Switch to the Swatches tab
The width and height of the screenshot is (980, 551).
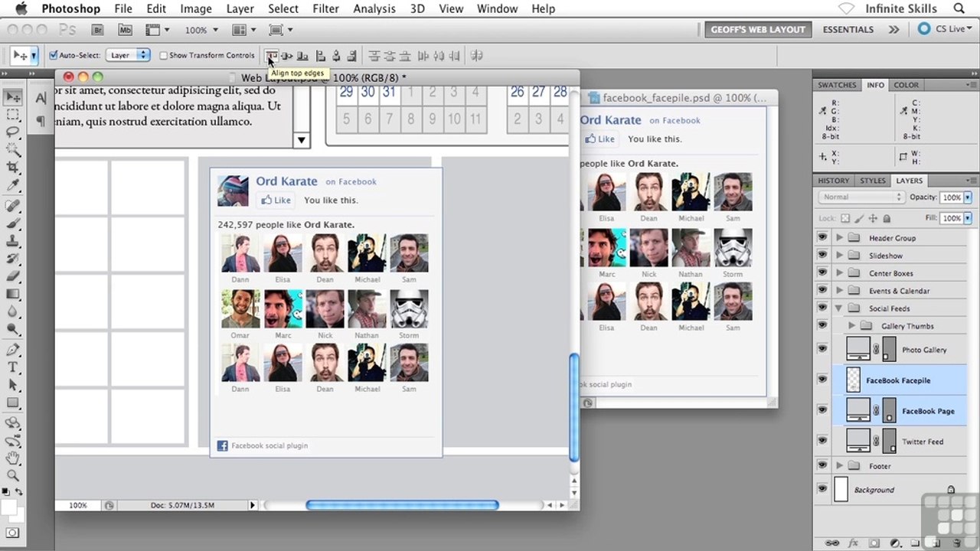(837, 85)
